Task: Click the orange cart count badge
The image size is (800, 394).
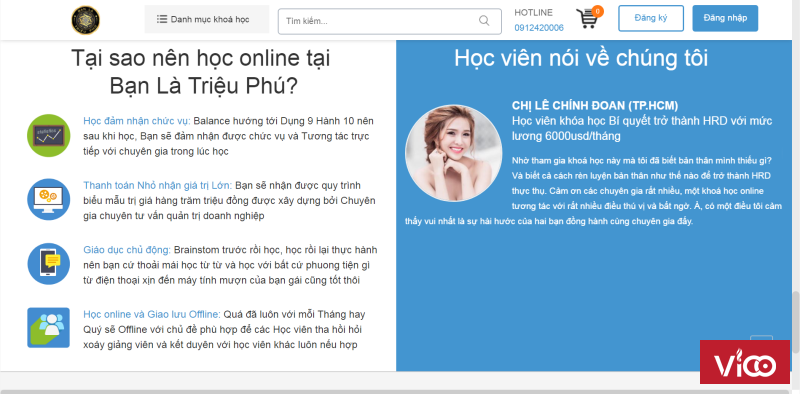Action: (x=597, y=11)
